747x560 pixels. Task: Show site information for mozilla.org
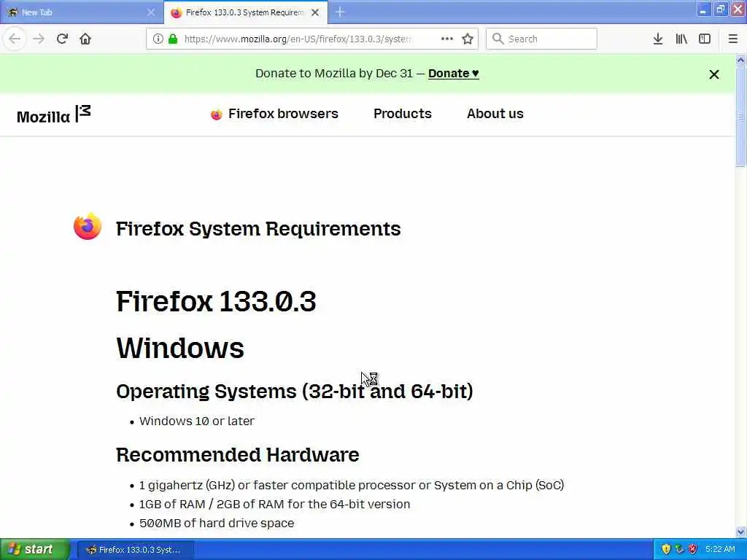click(158, 39)
